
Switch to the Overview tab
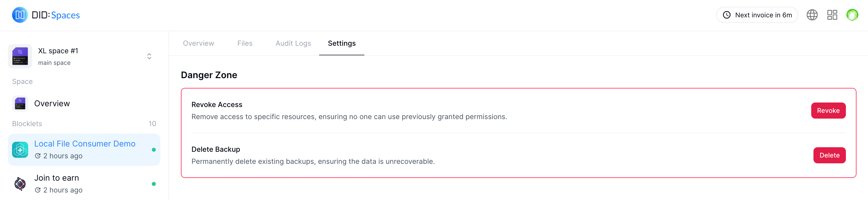[199, 43]
